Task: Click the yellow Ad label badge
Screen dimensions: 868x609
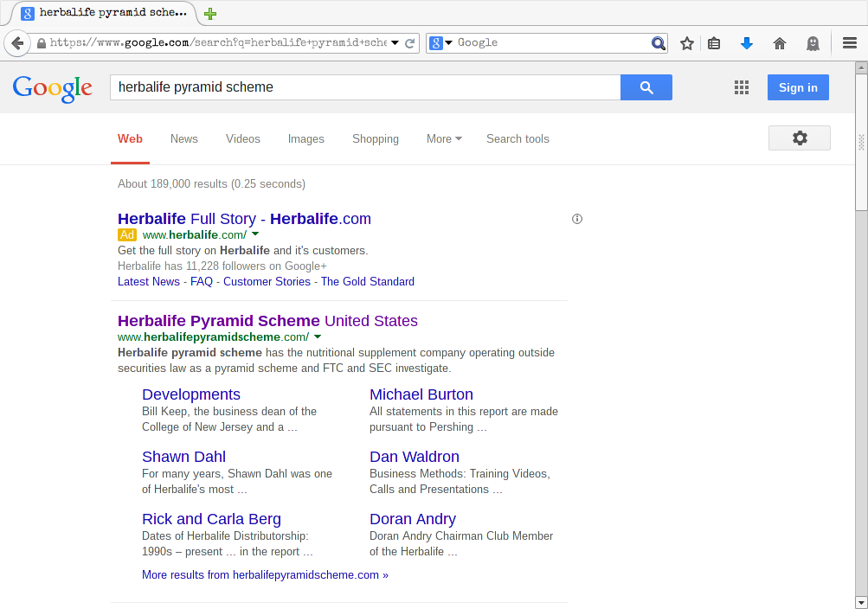Action: [x=126, y=234]
